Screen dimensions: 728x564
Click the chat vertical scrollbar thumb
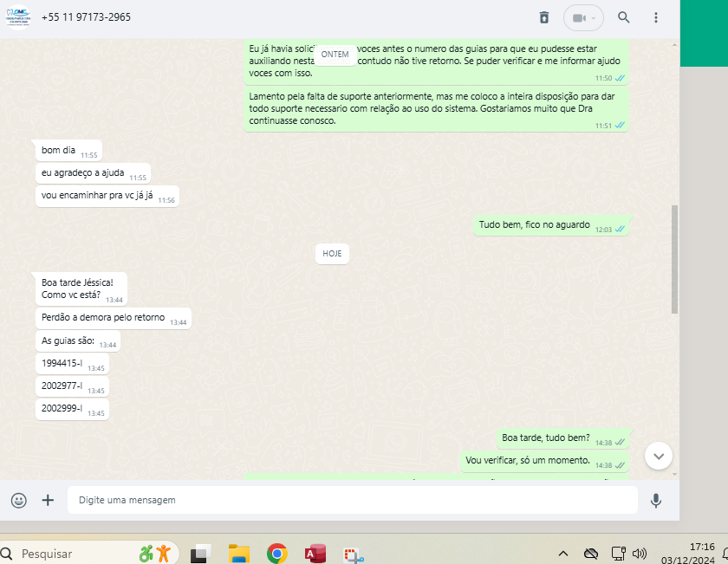[x=674, y=259]
